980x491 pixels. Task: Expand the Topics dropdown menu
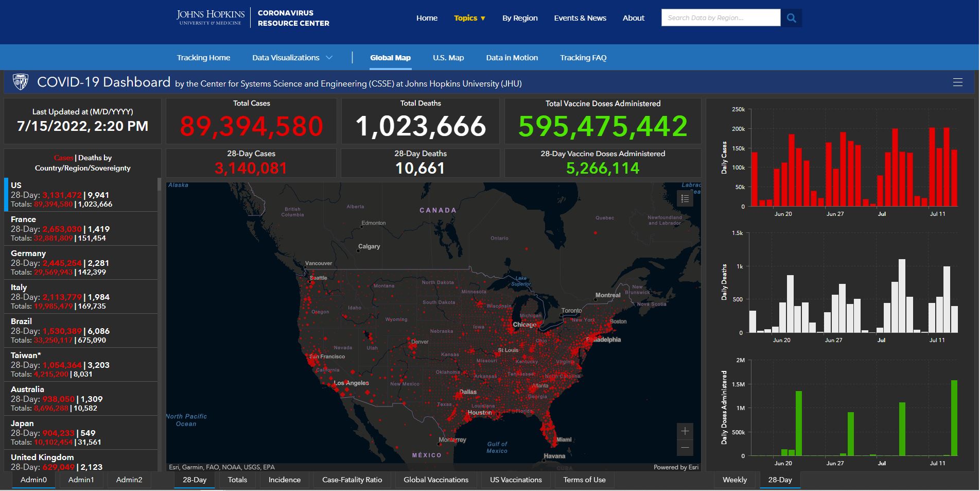pyautogui.click(x=469, y=18)
